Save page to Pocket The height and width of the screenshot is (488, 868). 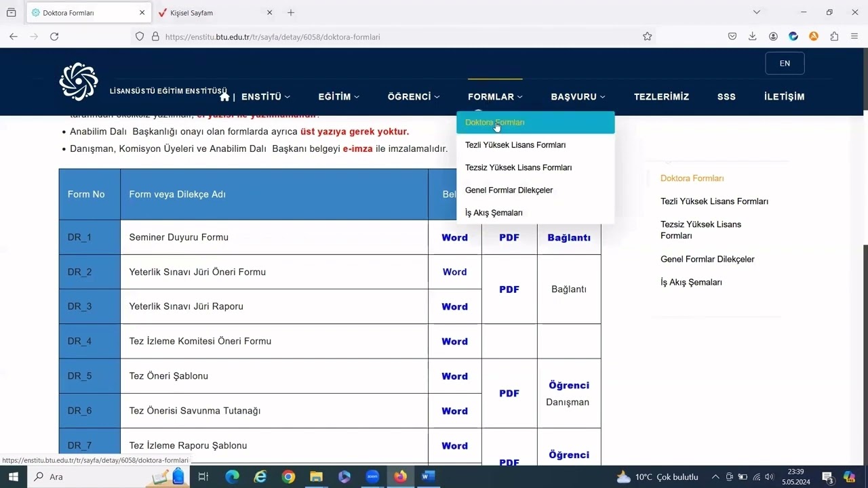[732, 37]
